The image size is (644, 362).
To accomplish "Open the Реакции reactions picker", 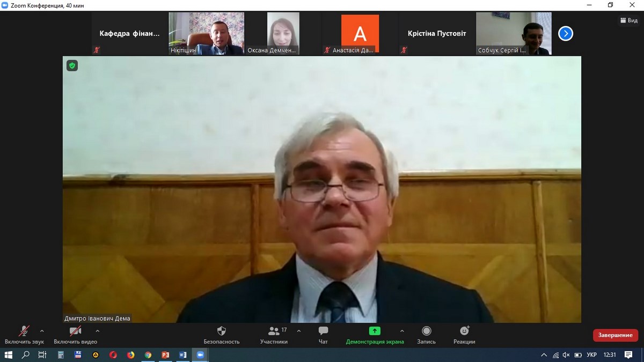I will click(464, 335).
